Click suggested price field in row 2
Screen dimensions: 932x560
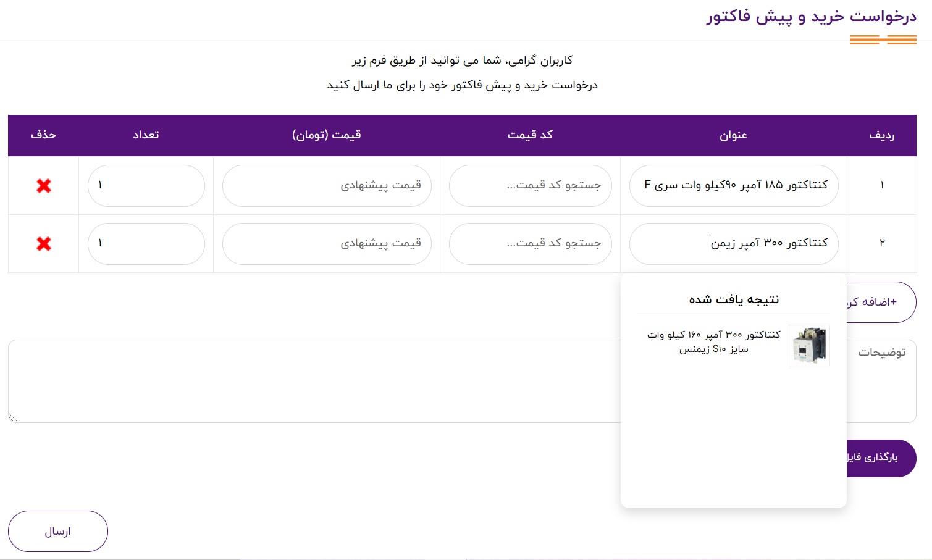(x=326, y=243)
